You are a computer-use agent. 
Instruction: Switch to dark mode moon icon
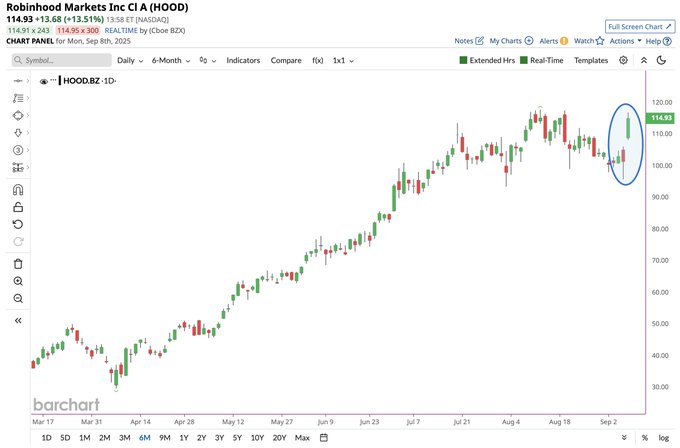(661, 60)
